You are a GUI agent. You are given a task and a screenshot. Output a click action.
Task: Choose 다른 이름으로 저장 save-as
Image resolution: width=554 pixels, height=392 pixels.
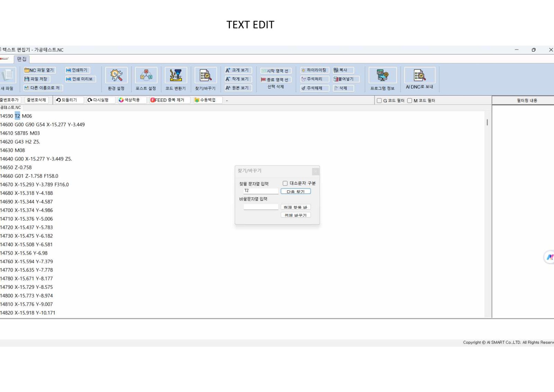point(43,88)
